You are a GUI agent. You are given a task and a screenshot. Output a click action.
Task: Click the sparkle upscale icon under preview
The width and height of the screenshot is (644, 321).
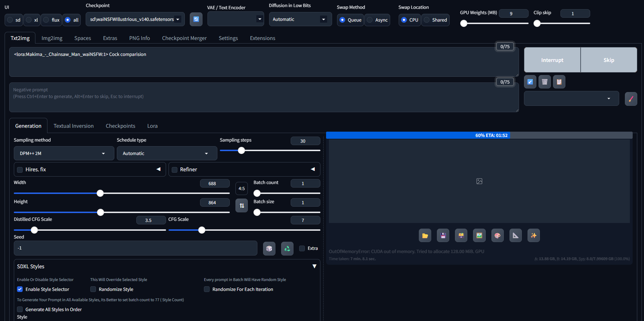[534, 235]
